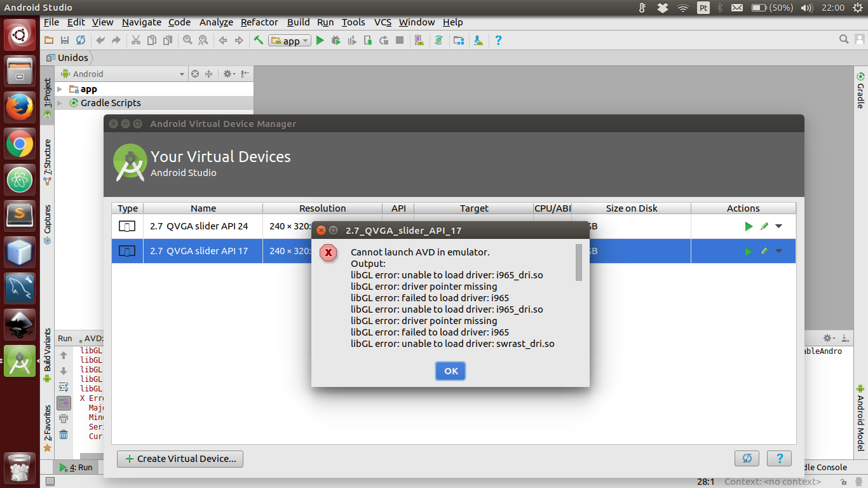Navigate back with the left arrow
Image resolution: width=868 pixels, height=488 pixels.
(x=223, y=40)
